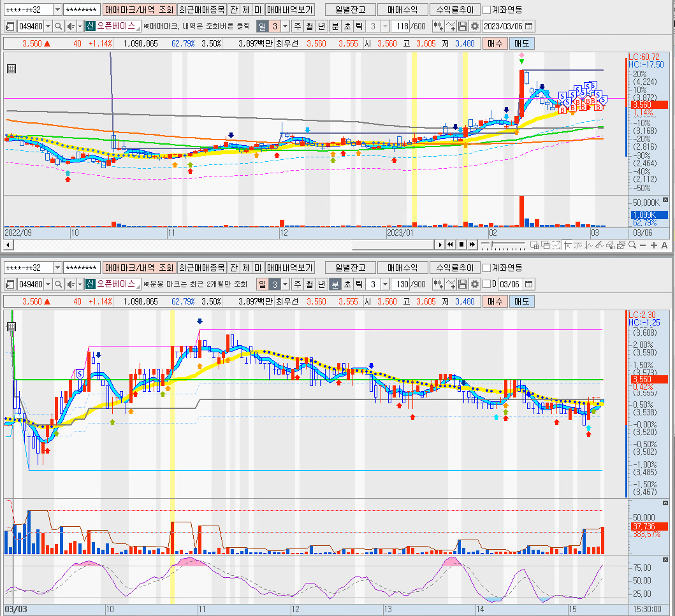Expand the account dropdown in upper panel
The image size is (675, 616).
(x=58, y=10)
